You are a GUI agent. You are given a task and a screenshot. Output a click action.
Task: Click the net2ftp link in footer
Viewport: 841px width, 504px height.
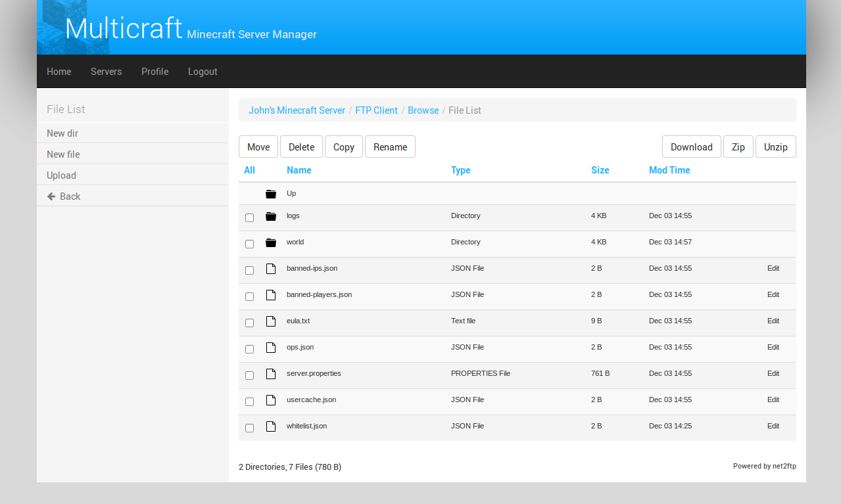pyautogui.click(x=784, y=466)
